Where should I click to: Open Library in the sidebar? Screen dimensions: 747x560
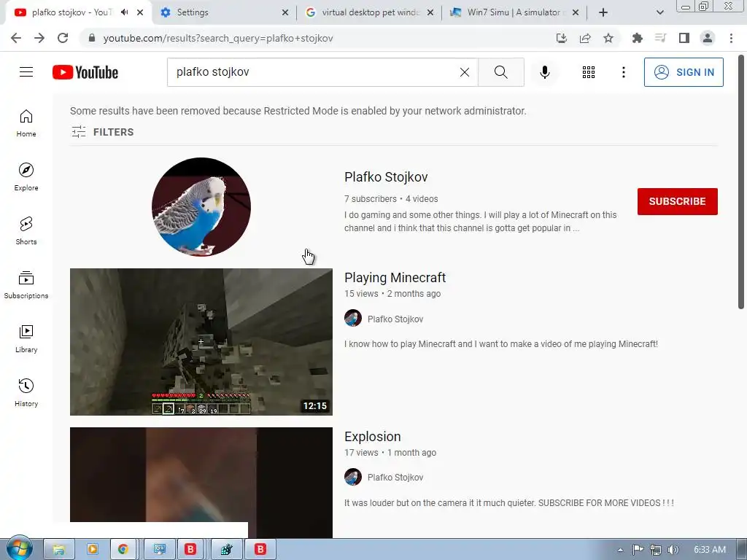[26, 338]
